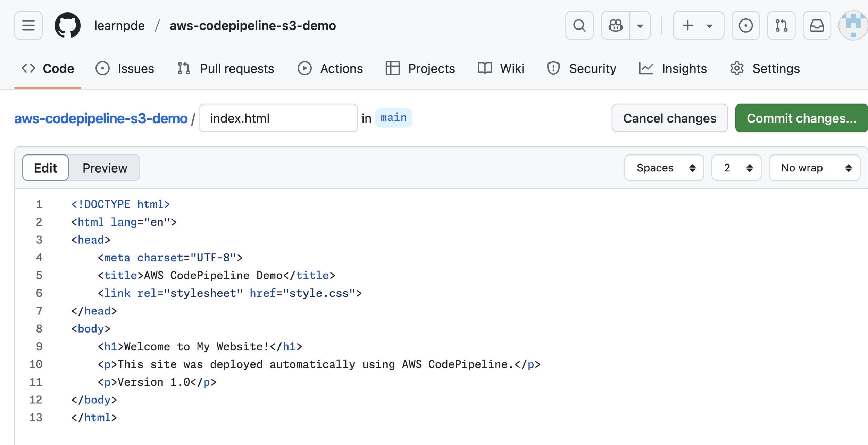The height and width of the screenshot is (445, 868).
Task: Open the search magnifier icon
Action: click(x=579, y=25)
